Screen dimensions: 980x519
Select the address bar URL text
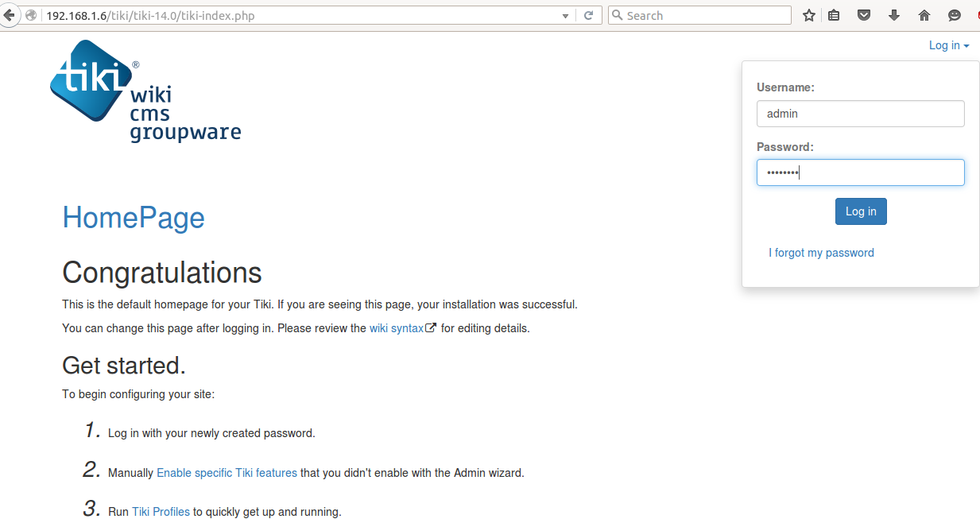[150, 16]
